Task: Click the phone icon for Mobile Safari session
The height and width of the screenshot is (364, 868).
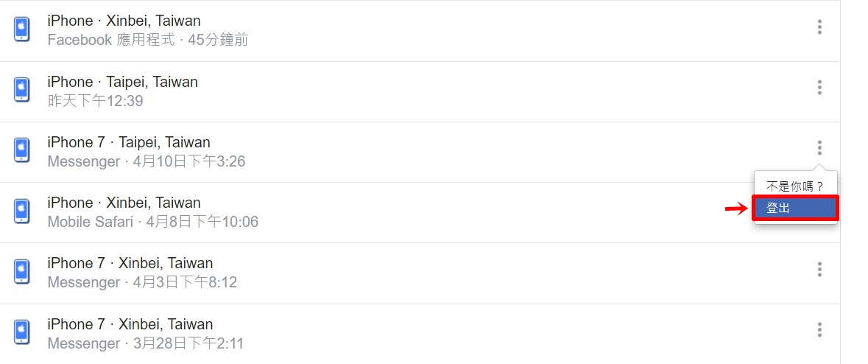Action: (21, 211)
